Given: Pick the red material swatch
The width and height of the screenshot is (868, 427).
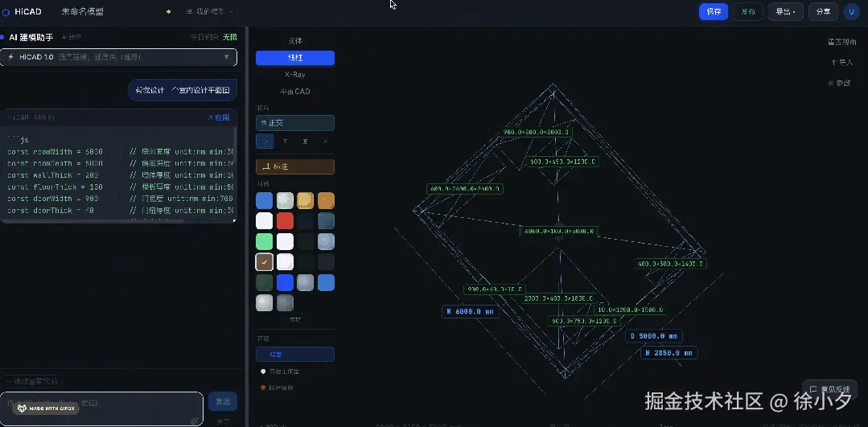Looking at the screenshot, I should pos(285,221).
